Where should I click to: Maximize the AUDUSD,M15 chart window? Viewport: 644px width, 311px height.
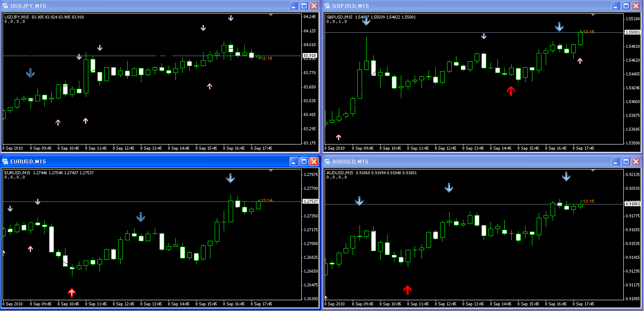[x=626, y=161]
